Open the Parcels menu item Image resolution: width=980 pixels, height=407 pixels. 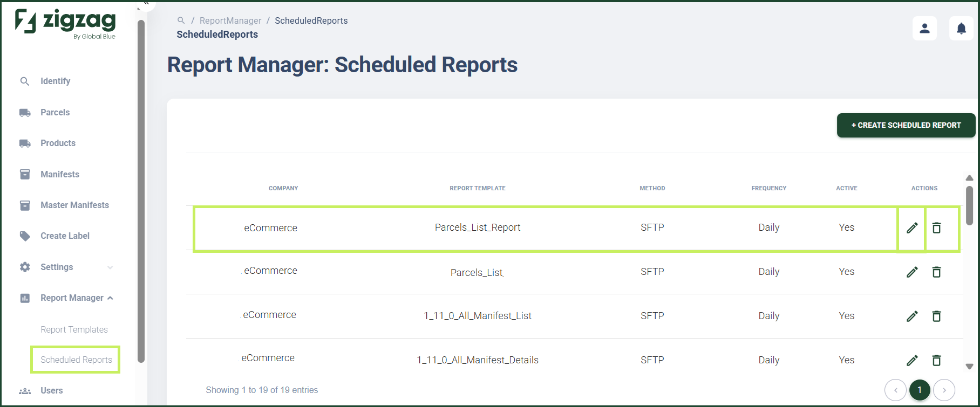[55, 113]
